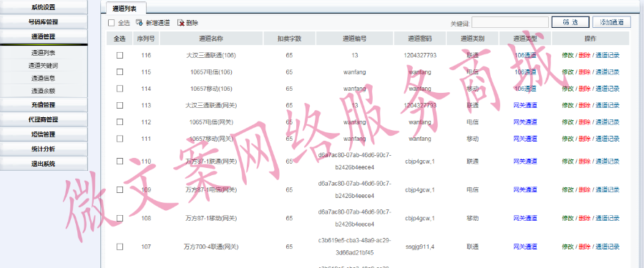Click the 序列号 column header
Image resolution: width=644 pixels, height=268 pixels.
coord(146,39)
